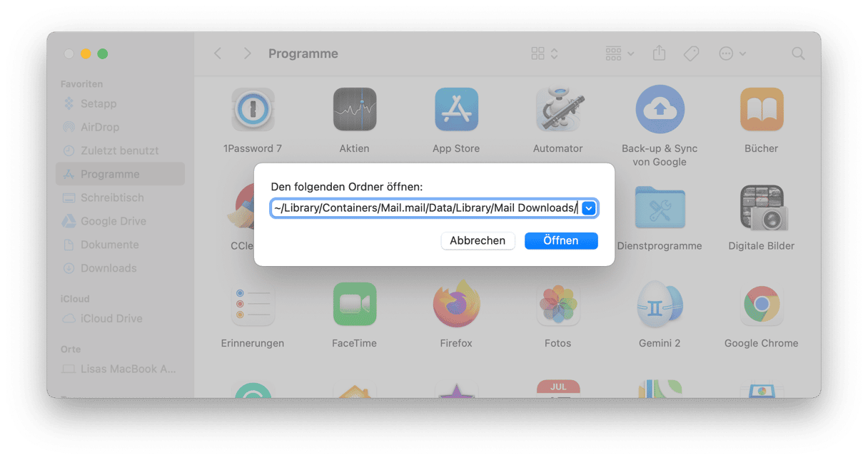Click the Abbrechen button

(478, 240)
